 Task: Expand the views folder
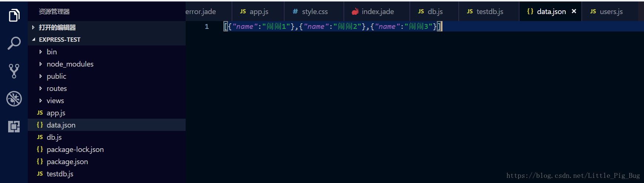pyautogui.click(x=107, y=101)
